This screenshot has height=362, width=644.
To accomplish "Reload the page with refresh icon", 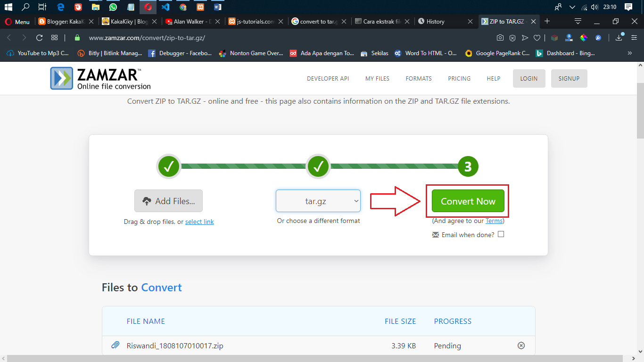I will pos(40,38).
